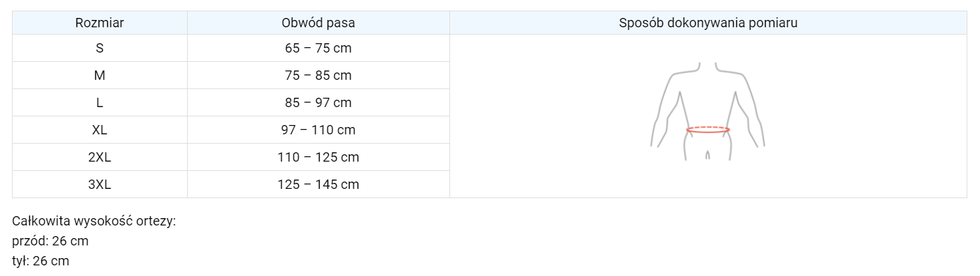Click the "97 – 110 cm" waist value

click(x=318, y=130)
